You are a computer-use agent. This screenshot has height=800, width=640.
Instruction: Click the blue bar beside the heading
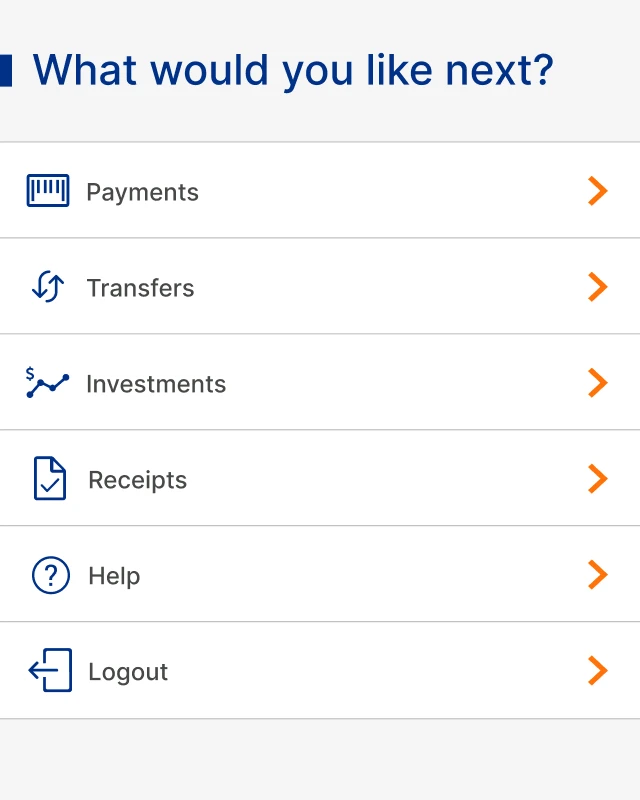5,70
